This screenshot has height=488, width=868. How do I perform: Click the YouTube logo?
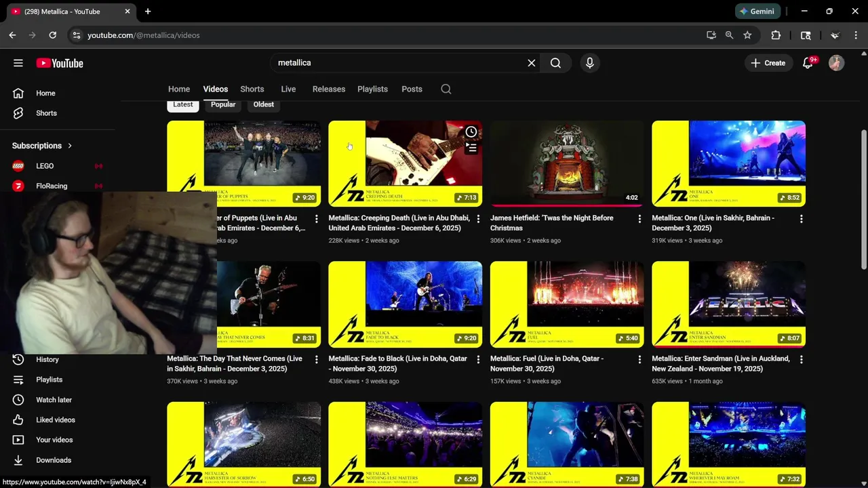(60, 63)
